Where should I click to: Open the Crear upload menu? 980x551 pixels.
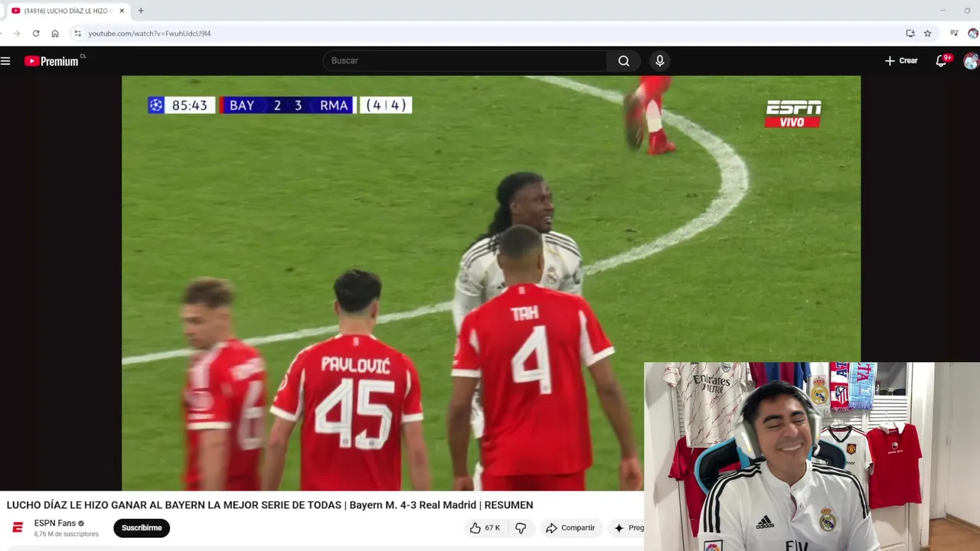pyautogui.click(x=901, y=60)
